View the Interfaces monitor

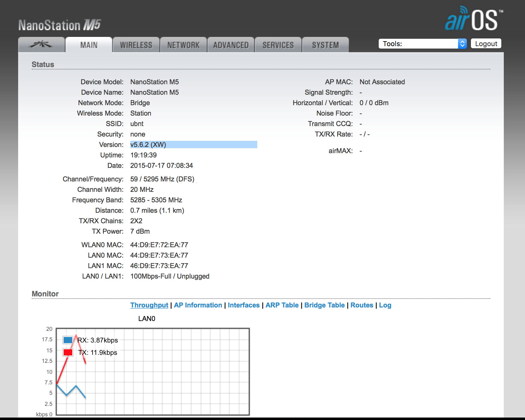point(244,305)
